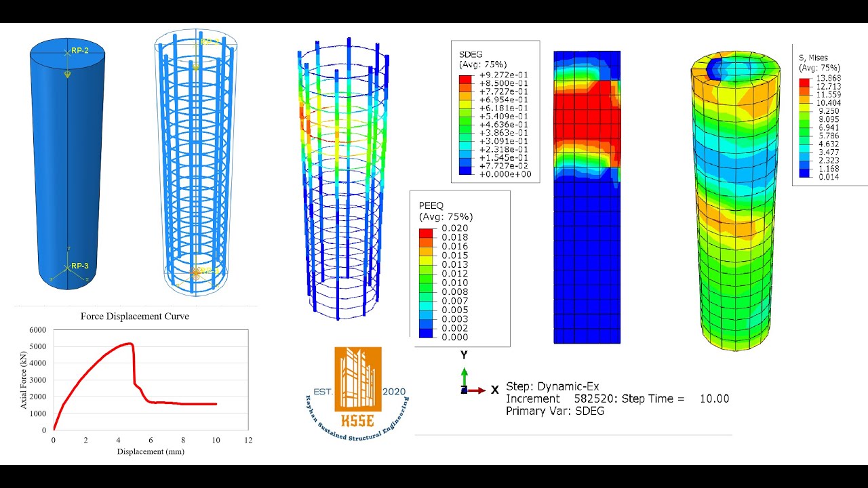Select the solid blue concrete column model

(67, 163)
